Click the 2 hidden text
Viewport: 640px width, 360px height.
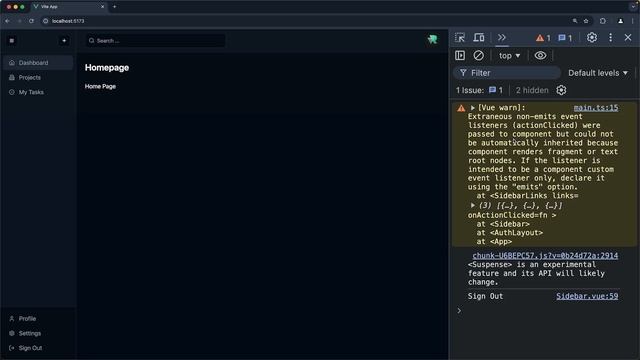pyautogui.click(x=532, y=90)
